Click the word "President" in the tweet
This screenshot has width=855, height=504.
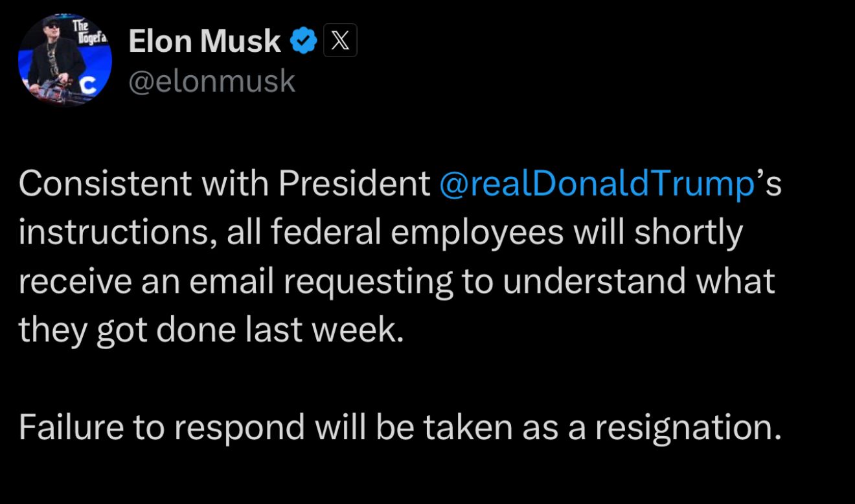pyautogui.click(x=354, y=185)
